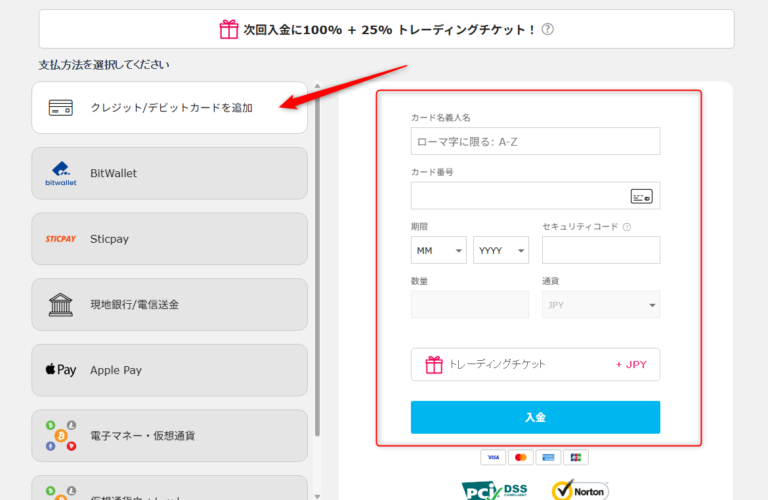Click the 次回入金に100% + 25% promo banner text
The image size is (768, 500).
pyautogui.click(x=390, y=30)
